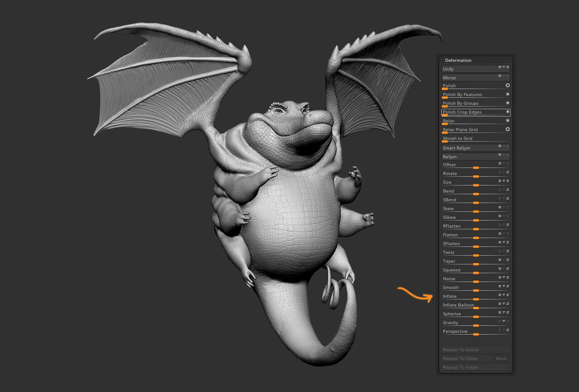Click the Offset slider handle
This screenshot has height=392, width=579.
point(476,167)
